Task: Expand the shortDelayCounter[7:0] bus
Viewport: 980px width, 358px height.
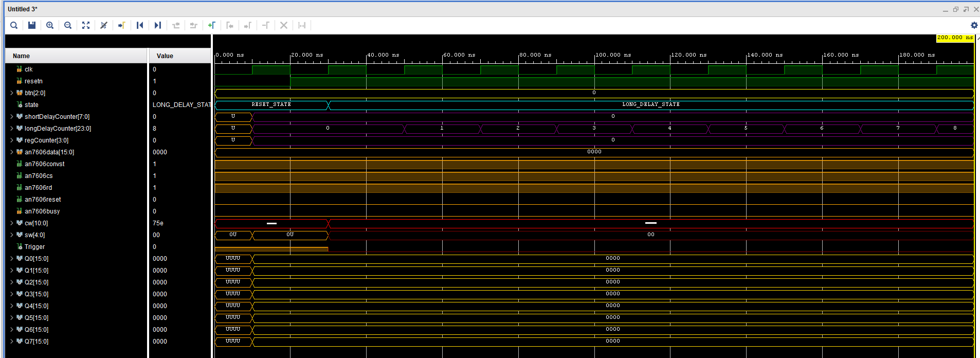Action: tap(12, 117)
